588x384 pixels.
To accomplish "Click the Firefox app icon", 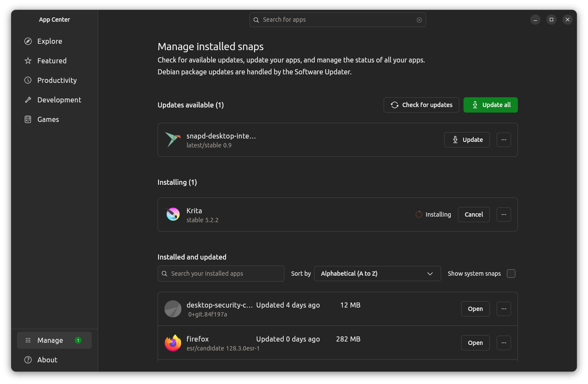I will (173, 343).
